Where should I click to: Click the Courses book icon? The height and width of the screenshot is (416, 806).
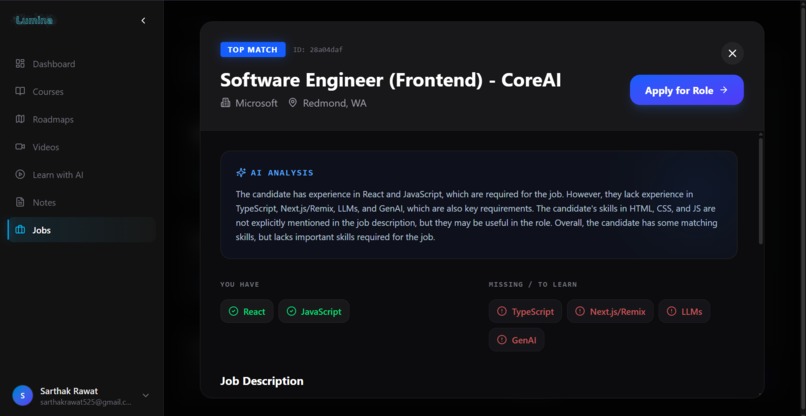pos(20,92)
